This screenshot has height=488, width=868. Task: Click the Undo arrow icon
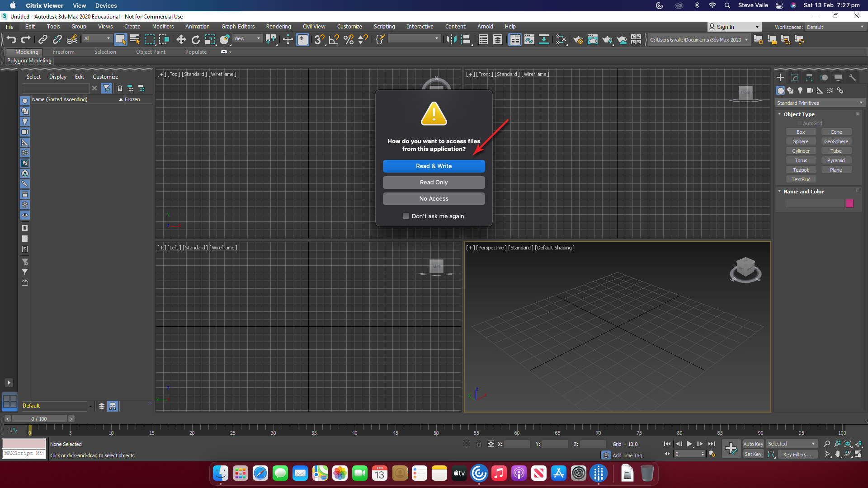[11, 40]
